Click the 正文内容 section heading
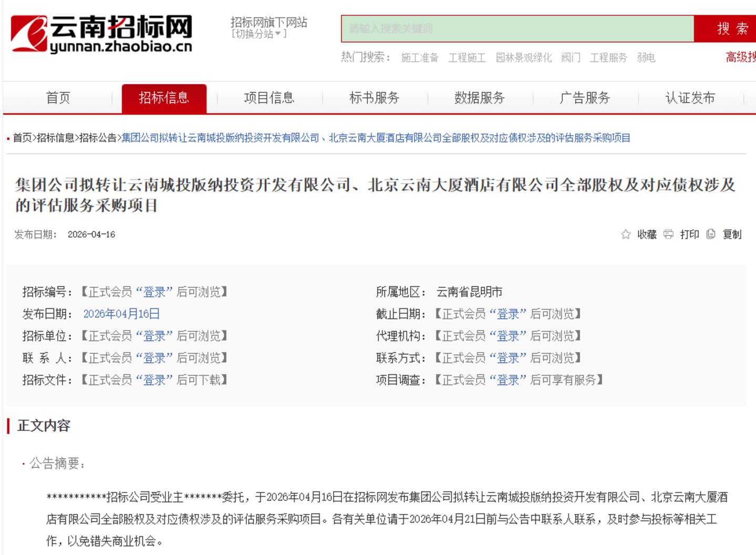This screenshot has height=555, width=756. click(x=44, y=426)
